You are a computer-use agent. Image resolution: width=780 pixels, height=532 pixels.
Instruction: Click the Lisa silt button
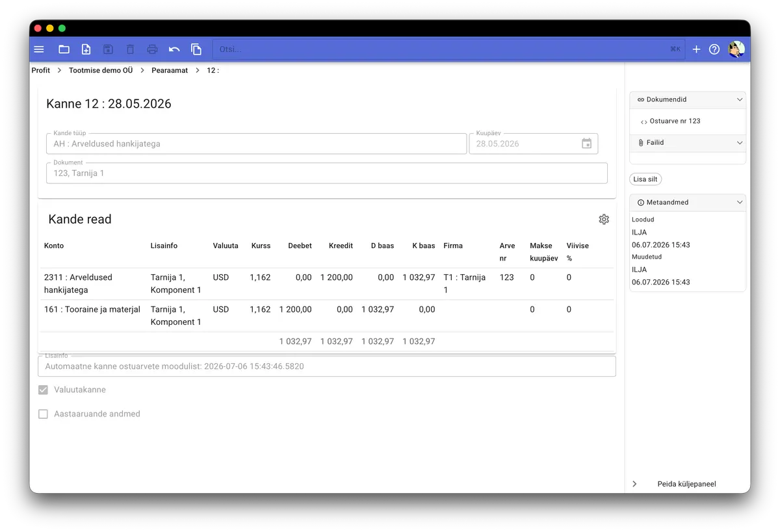point(645,179)
